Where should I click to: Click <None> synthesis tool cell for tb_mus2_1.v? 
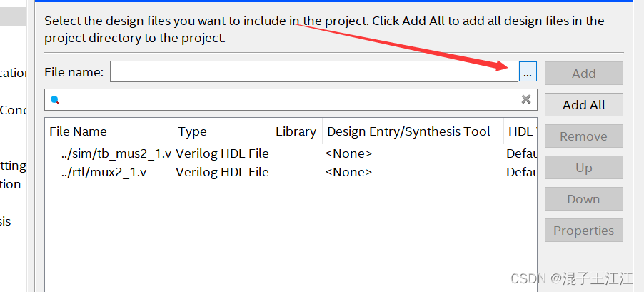[x=348, y=153]
